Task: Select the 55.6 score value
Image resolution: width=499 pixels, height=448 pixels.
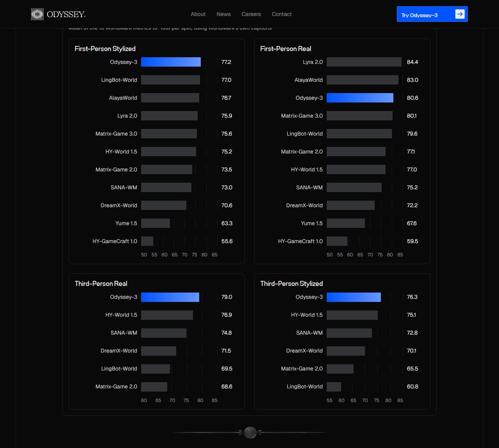Action: pos(227,241)
